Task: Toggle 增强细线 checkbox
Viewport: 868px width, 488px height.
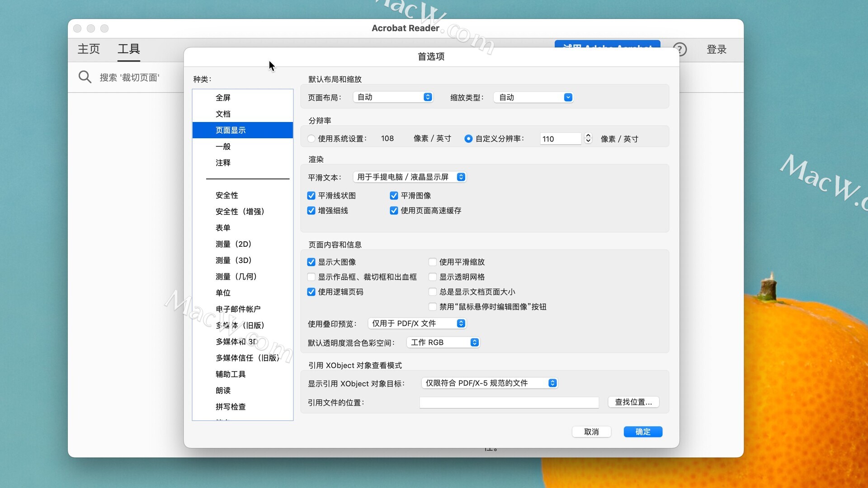Action: tap(311, 211)
